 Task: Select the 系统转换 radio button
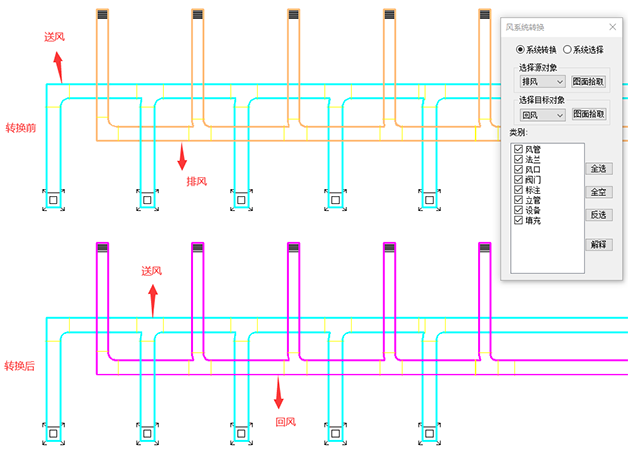click(x=520, y=49)
